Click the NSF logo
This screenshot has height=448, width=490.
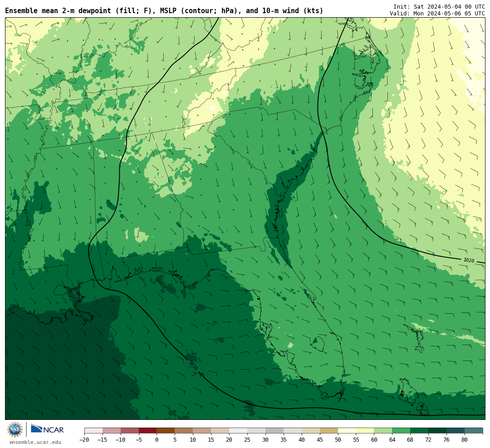(15, 429)
